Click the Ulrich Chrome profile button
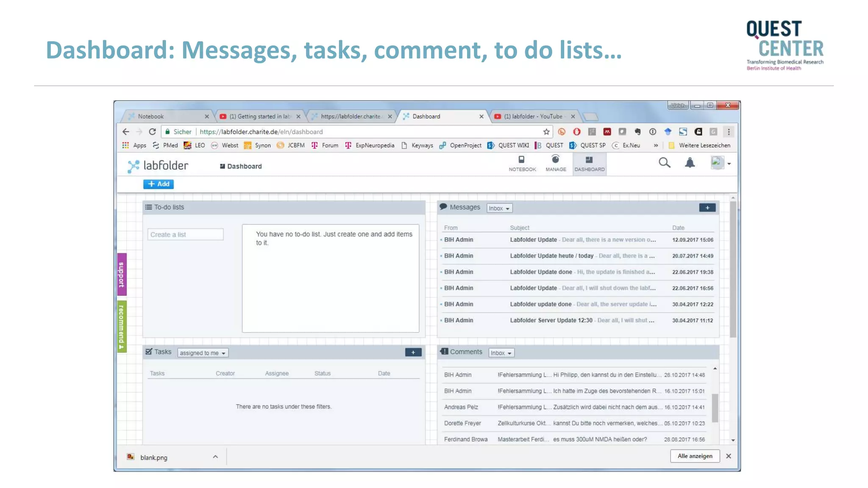This screenshot has height=488, width=868. coord(677,105)
